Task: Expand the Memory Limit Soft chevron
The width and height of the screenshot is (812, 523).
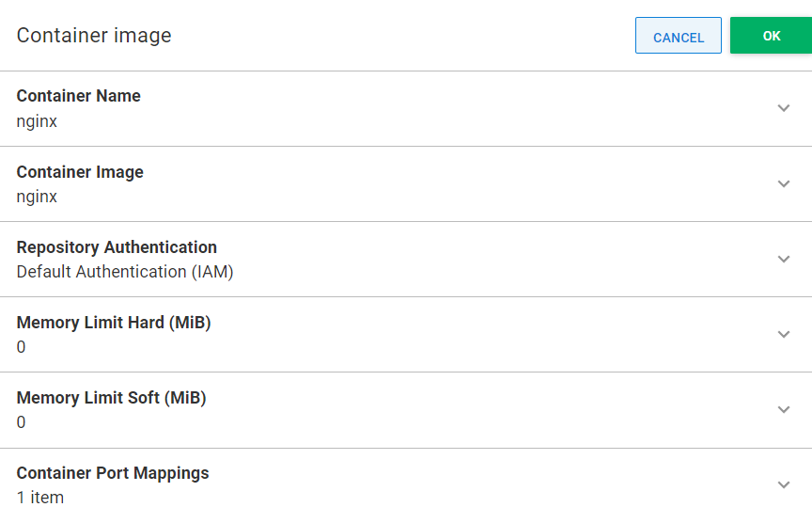Action: [x=784, y=409]
